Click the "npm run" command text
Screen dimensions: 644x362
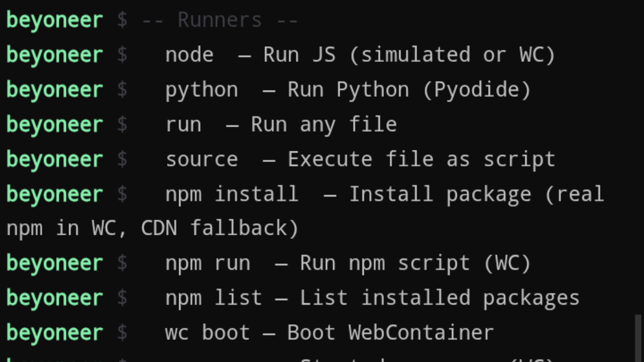tap(207, 262)
